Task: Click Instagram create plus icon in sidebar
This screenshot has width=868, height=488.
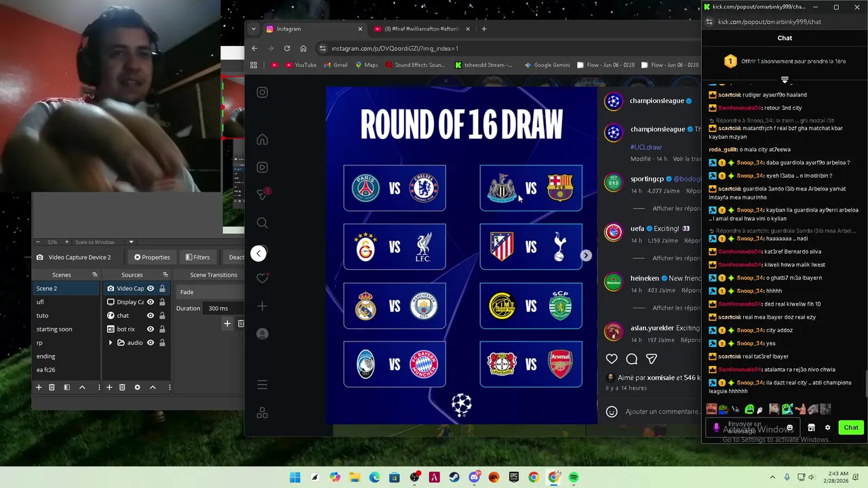Action: [262, 306]
